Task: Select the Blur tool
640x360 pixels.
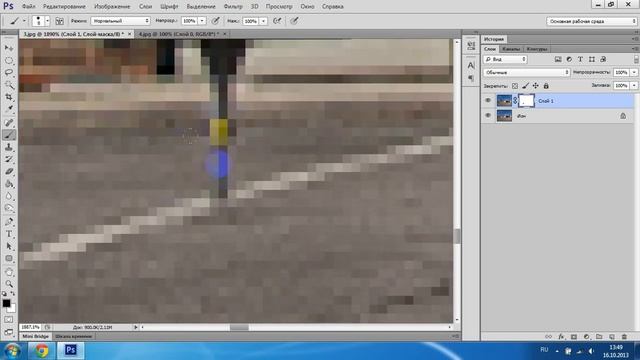Action: 9,196
